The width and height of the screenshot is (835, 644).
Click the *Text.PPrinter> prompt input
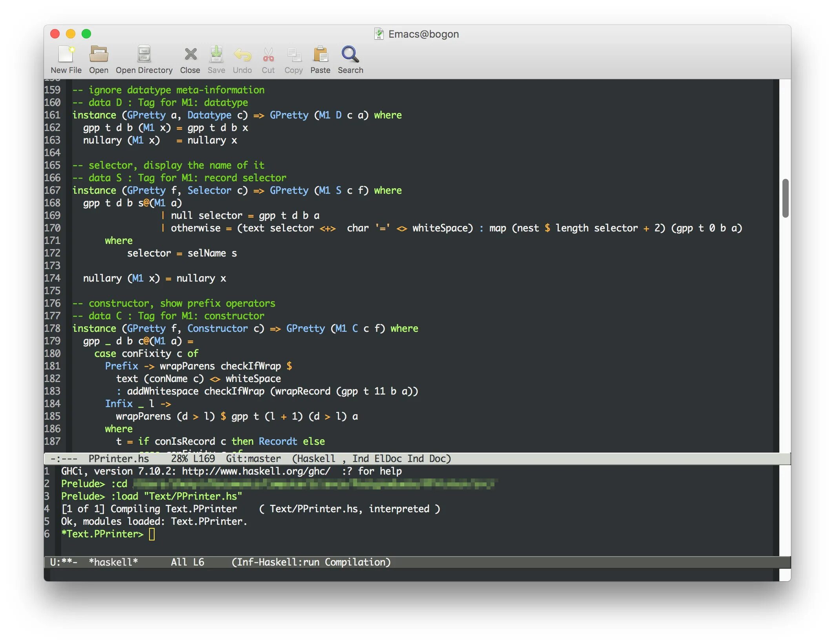click(x=152, y=534)
